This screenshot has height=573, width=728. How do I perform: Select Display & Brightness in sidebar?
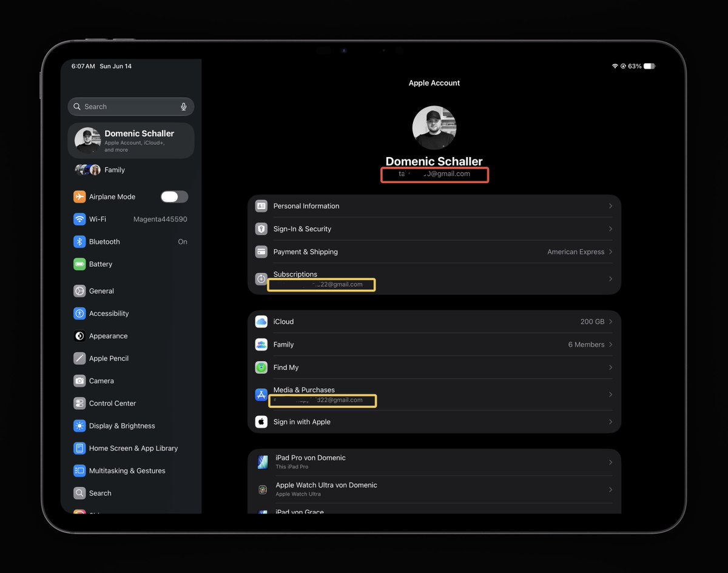(131, 426)
